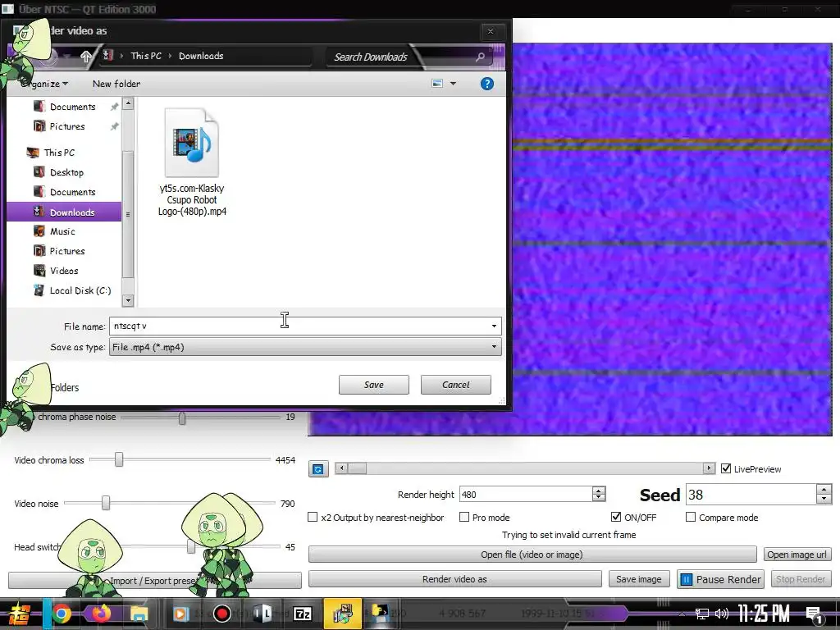Click the Cancel button in save dialog
The width and height of the screenshot is (840, 630).
pyautogui.click(x=456, y=385)
